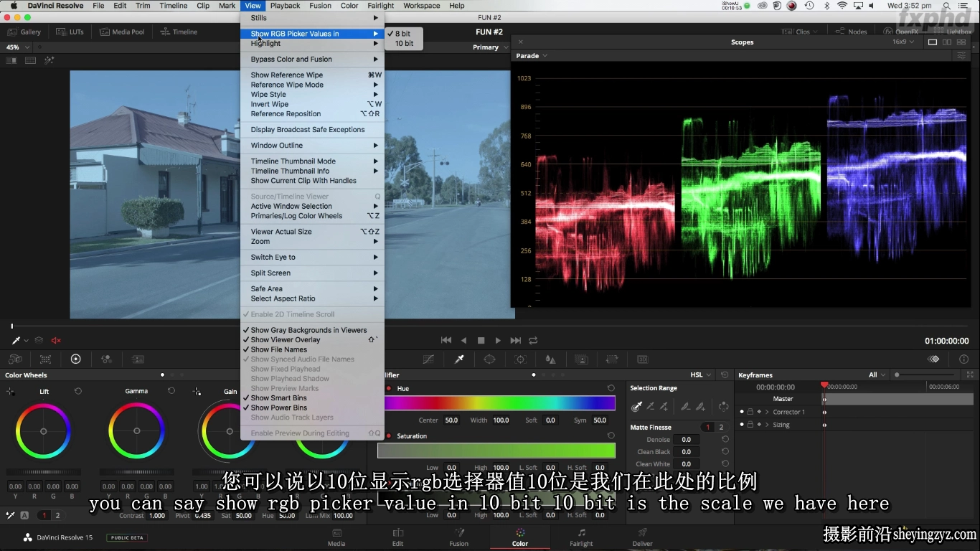Open the Nodes editor panel

pyautogui.click(x=852, y=32)
